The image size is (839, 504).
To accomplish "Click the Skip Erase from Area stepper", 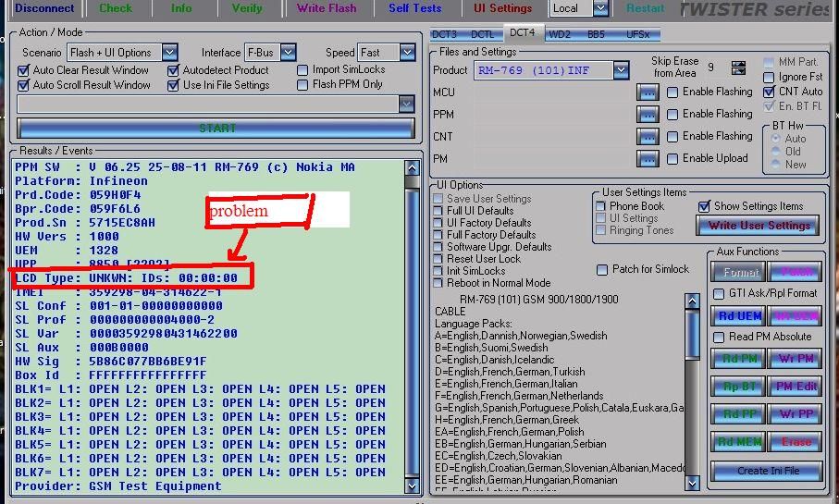I will tap(738, 68).
